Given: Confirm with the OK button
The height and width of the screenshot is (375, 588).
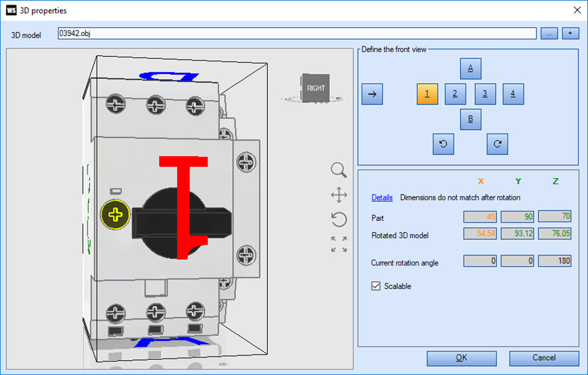Looking at the screenshot, I should [462, 357].
